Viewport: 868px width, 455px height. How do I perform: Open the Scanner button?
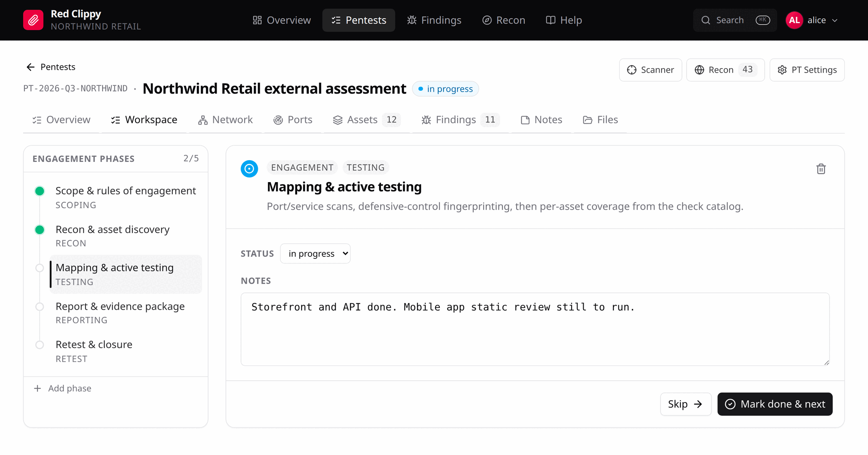(x=650, y=70)
